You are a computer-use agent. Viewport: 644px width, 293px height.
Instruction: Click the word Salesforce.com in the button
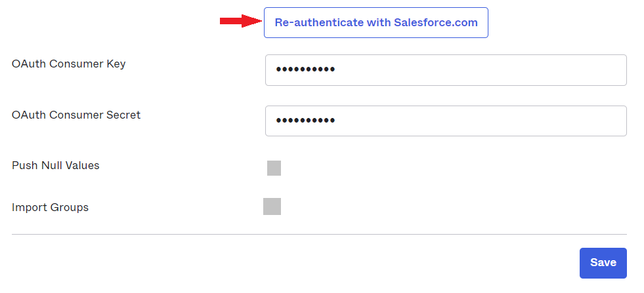436,23
